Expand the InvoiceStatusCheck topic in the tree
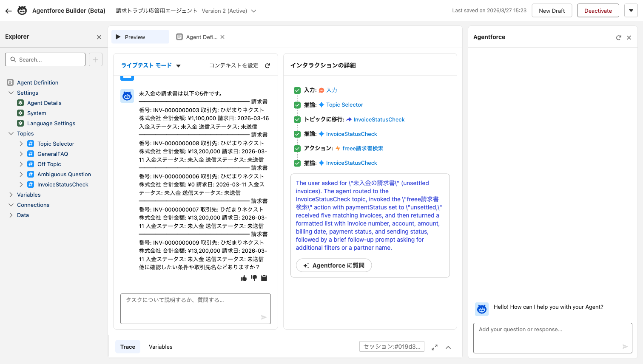Viewport: 643px width, 364px height. [20, 184]
